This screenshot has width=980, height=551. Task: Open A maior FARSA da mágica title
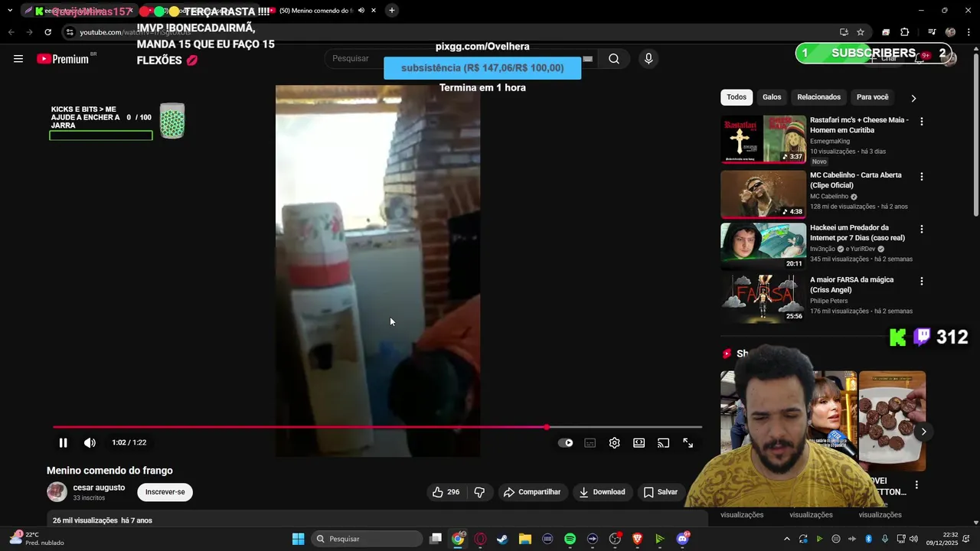[x=851, y=285]
